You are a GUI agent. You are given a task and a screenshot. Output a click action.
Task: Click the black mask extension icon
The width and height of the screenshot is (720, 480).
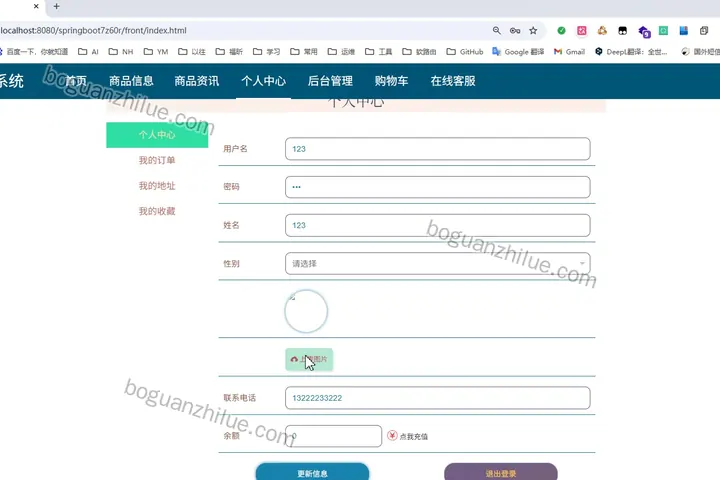point(623,30)
